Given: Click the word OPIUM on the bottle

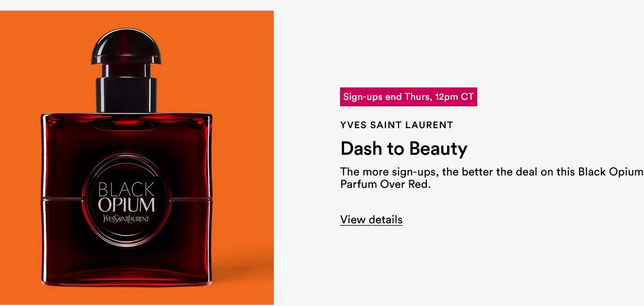Looking at the screenshot, I should click(127, 204).
